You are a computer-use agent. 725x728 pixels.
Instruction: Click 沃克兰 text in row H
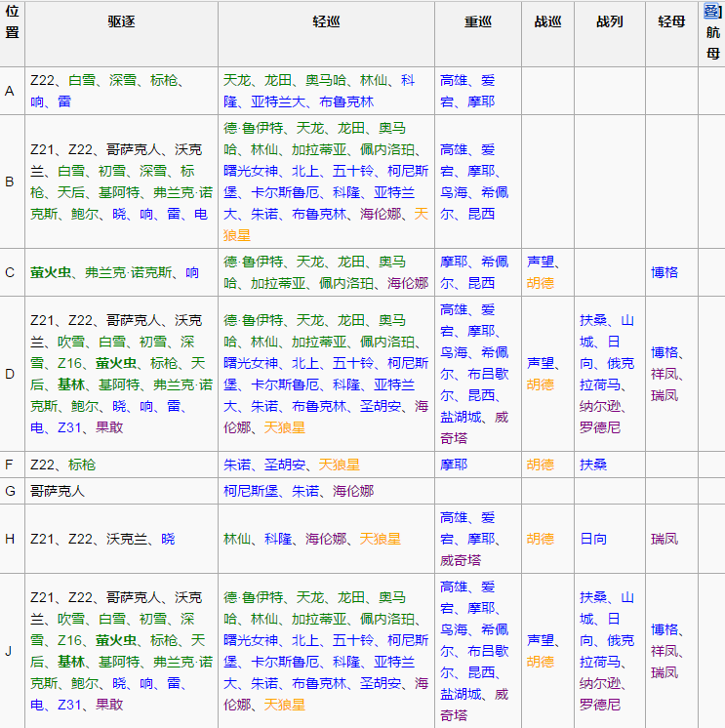click(127, 539)
